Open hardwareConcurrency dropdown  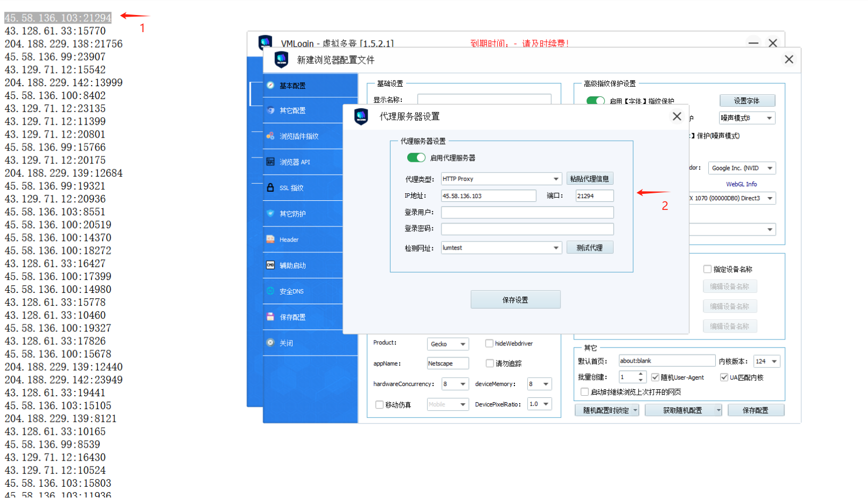(455, 384)
